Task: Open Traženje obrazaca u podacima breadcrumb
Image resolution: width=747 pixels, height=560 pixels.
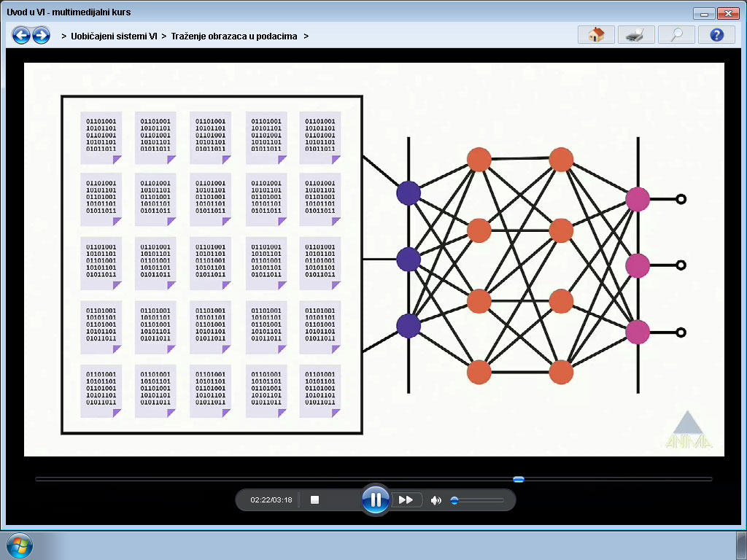Action: (234, 36)
